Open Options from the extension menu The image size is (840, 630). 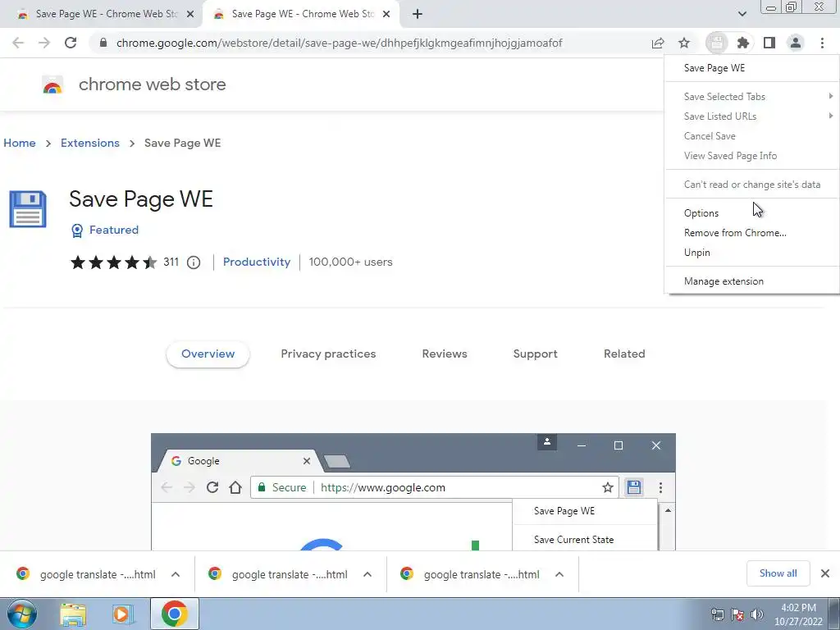point(752,213)
